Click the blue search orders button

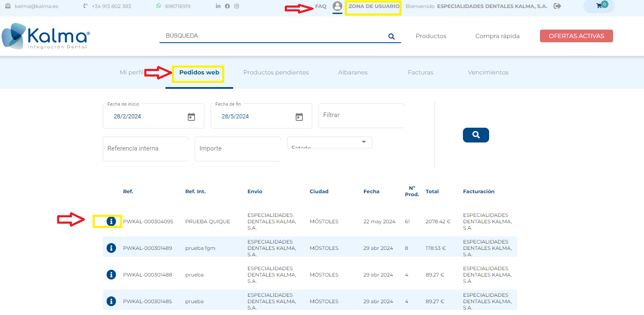(476, 135)
